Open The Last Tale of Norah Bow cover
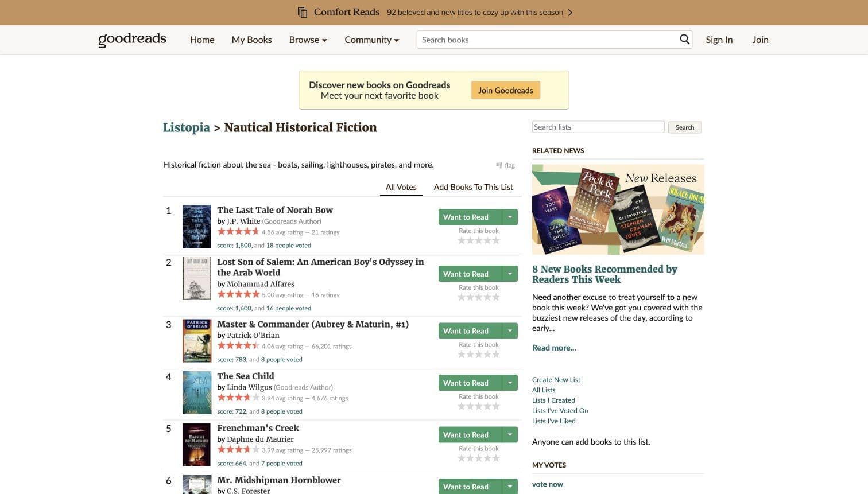The height and width of the screenshot is (494, 868). (197, 227)
